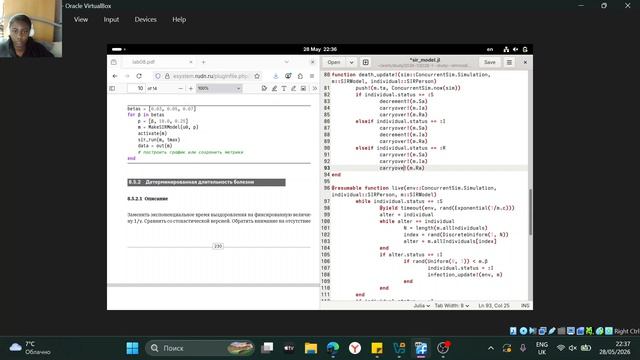Open Sticky Notes from taskbar
This screenshot has width=640, height=360.
377,348
